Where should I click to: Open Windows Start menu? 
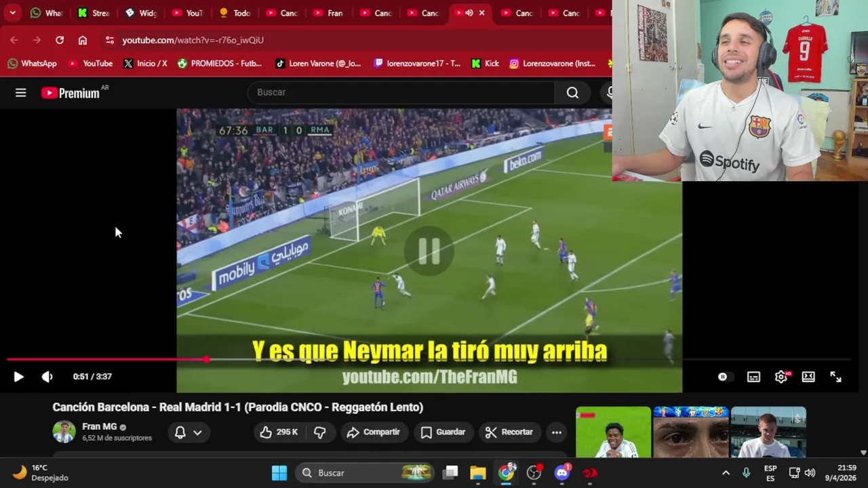[x=279, y=473]
